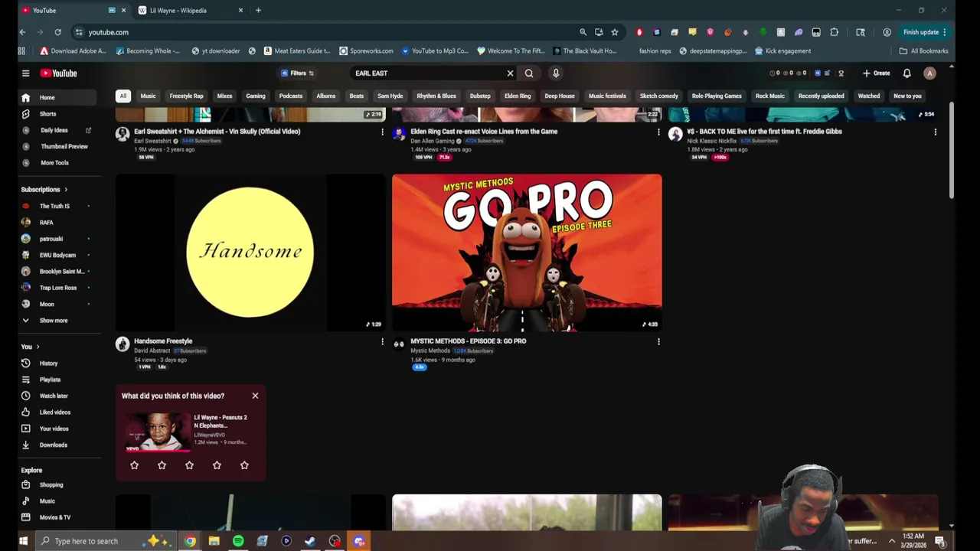
Task: Open All Bookmarks folder
Action: point(924,51)
